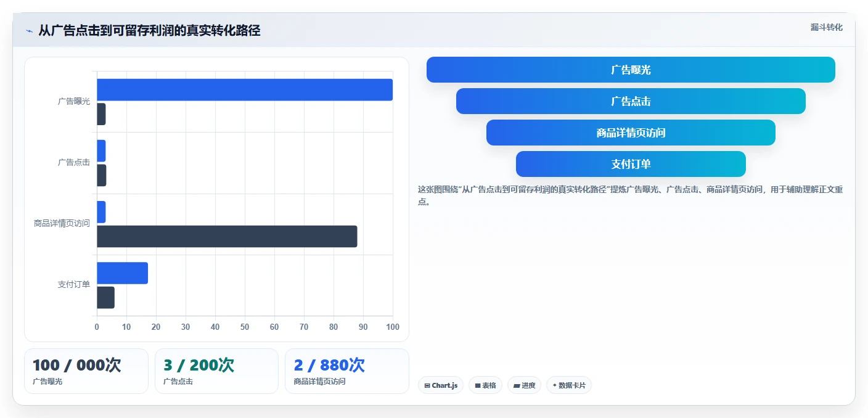Viewport: 868px width, 418px height.
Task: Click the 数据卡片 tag chip
Action: 569,385
